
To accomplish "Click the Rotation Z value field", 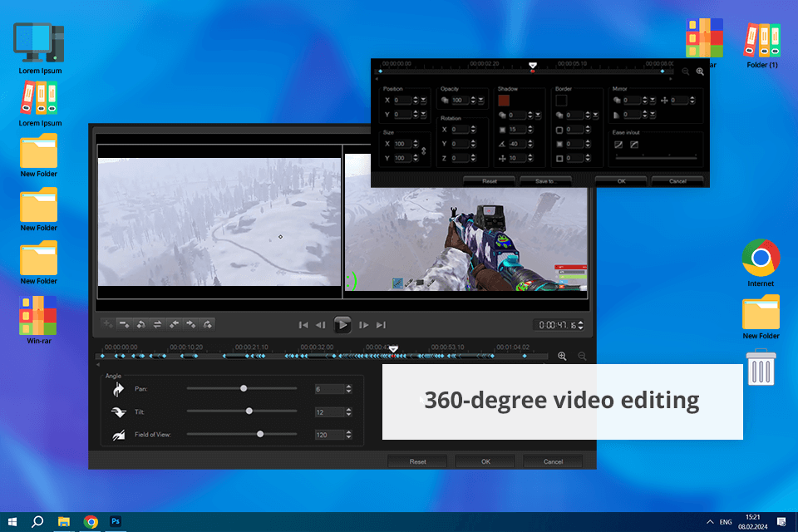I will [x=460, y=158].
